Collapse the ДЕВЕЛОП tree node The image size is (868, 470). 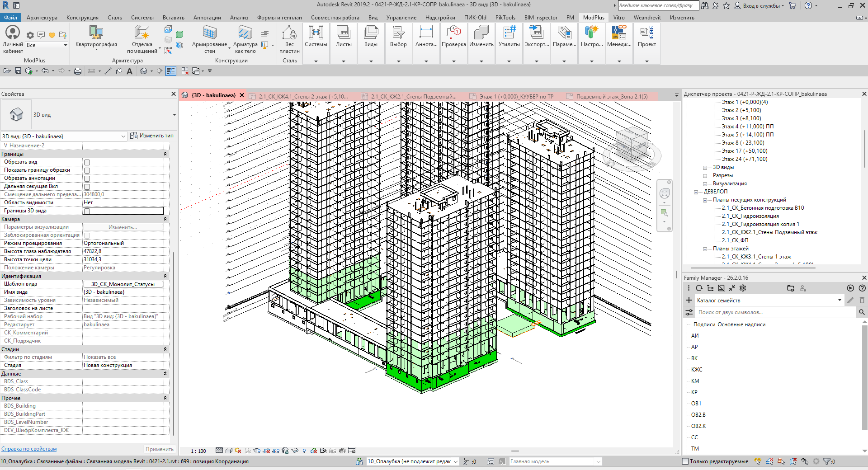coord(696,192)
